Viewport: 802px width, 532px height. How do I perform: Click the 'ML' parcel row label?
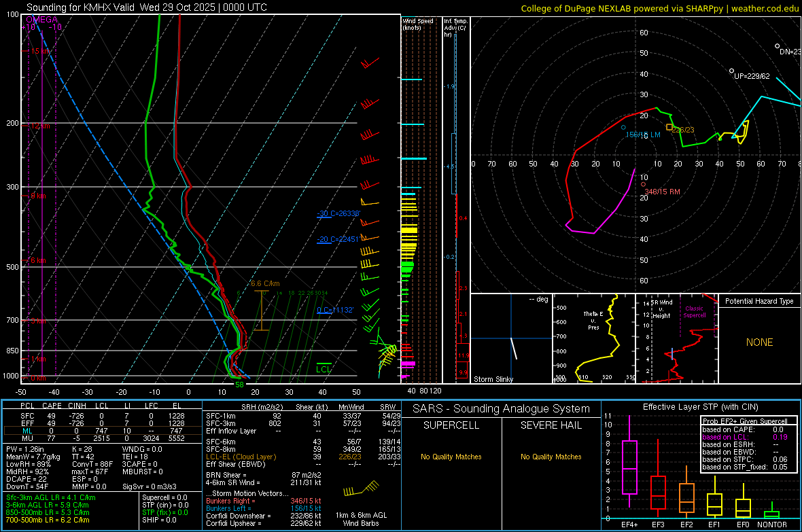click(x=27, y=431)
